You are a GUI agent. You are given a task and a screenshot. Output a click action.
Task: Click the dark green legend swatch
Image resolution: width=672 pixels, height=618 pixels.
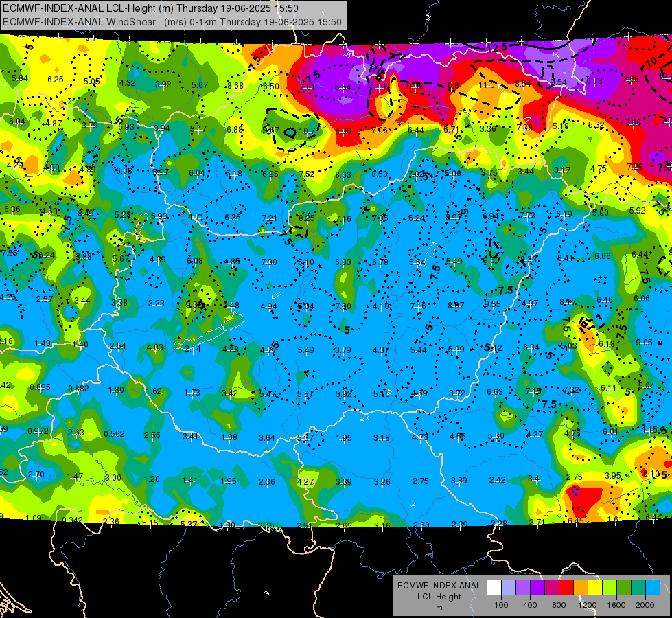pos(624,588)
